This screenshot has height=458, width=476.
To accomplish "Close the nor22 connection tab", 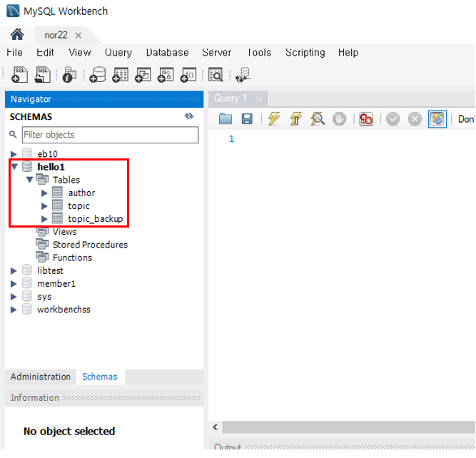I will coord(79,36).
